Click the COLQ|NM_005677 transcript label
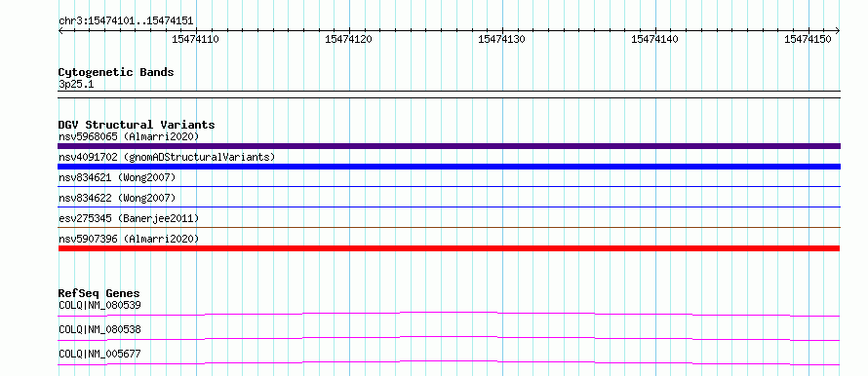Screen dimensions: 868x376 (x=99, y=354)
